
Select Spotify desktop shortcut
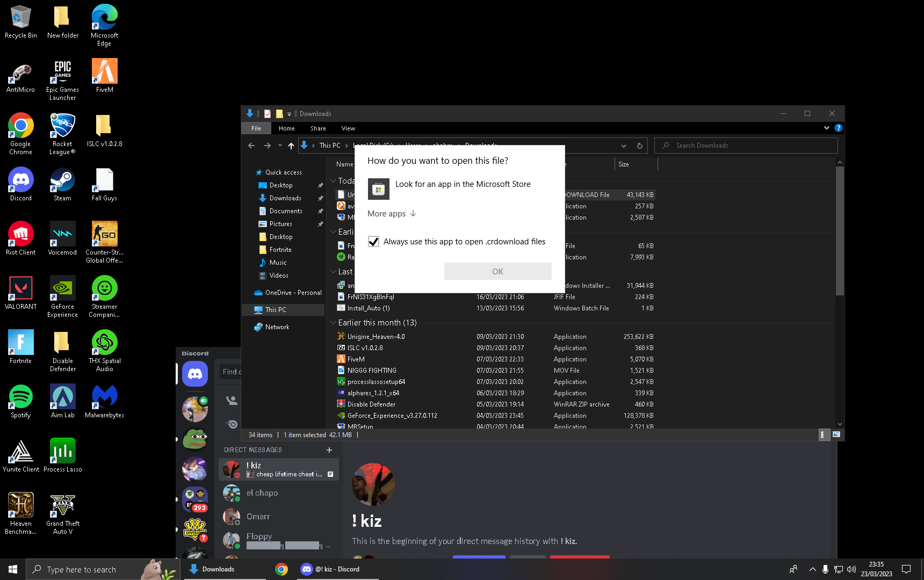pyautogui.click(x=20, y=402)
